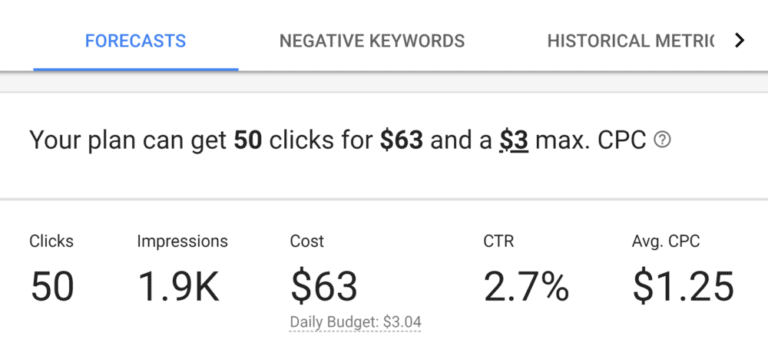Select the Cost value $63
The width and height of the screenshot is (768, 362).
point(324,286)
